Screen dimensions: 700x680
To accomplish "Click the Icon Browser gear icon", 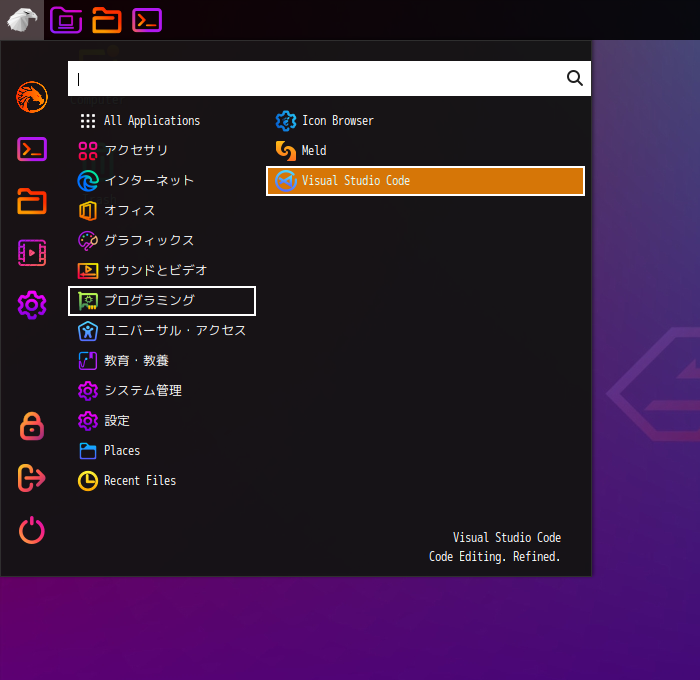I will (286, 121).
